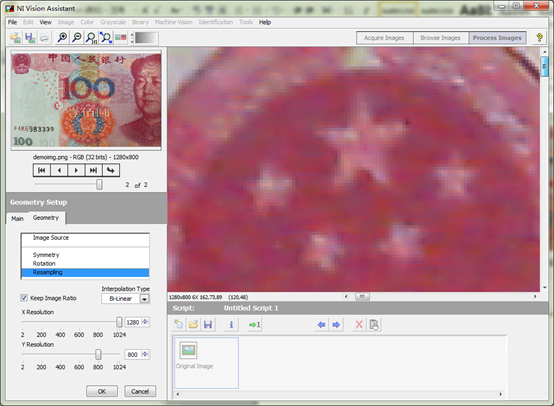554x406 pixels.
Task: Select Rotation in the geometry list
Action: 85,264
